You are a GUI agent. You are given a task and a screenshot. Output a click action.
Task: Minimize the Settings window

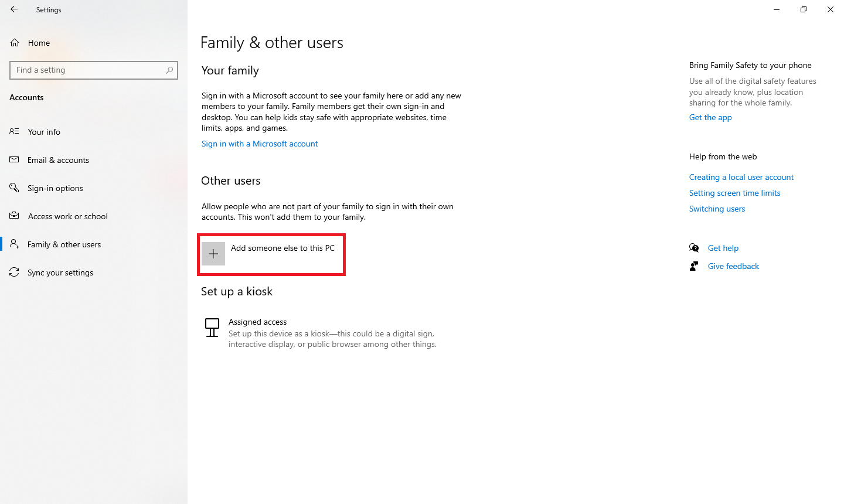pos(777,9)
